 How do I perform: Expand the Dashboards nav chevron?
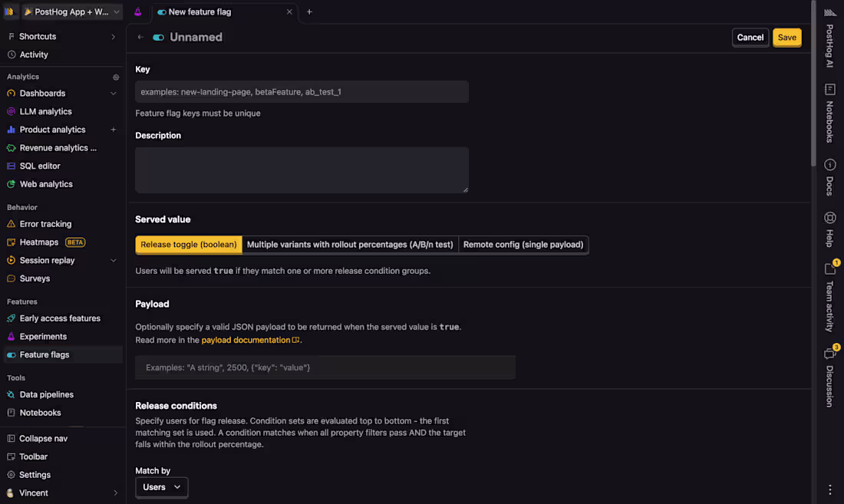114,94
